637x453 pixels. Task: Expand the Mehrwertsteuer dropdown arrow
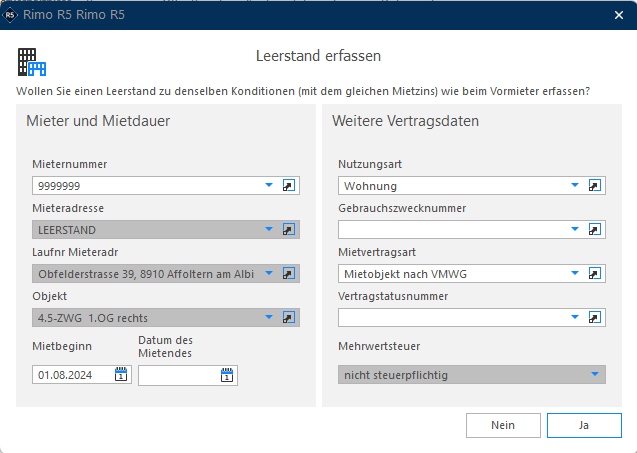tap(595, 374)
